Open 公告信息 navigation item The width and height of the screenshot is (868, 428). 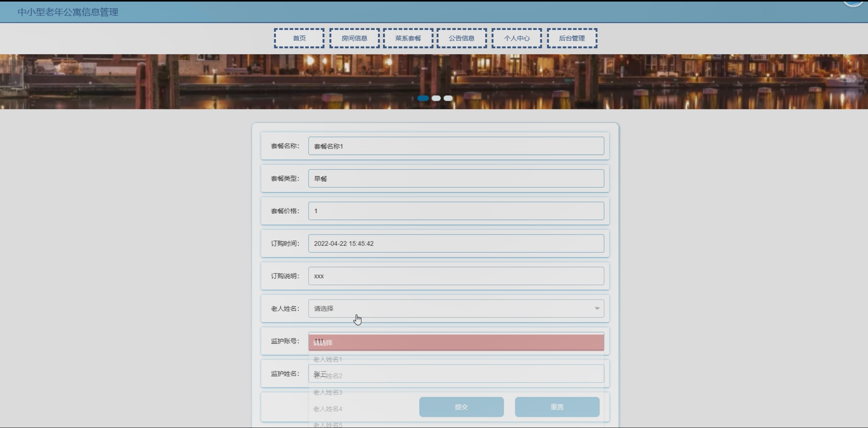[461, 38]
